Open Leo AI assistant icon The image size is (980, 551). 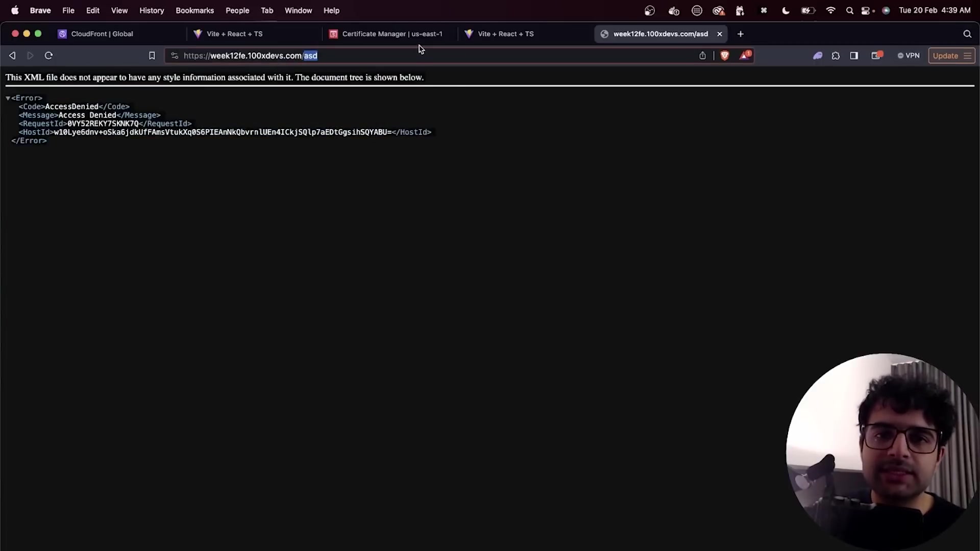coord(818,56)
